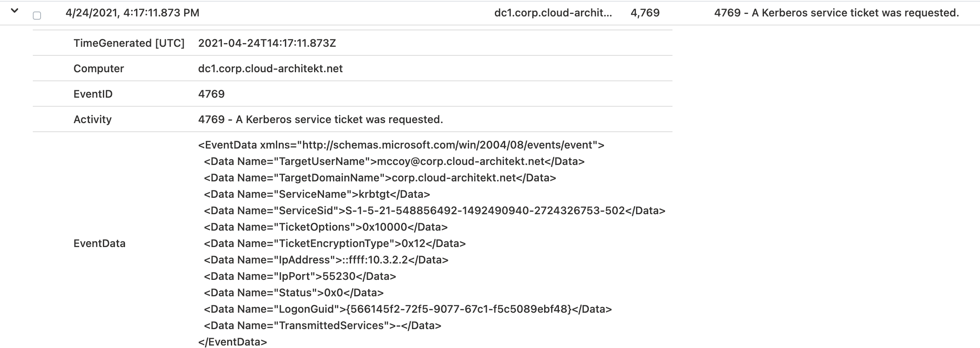Click the TicketEncryptionType 0x12 line

coord(335,243)
